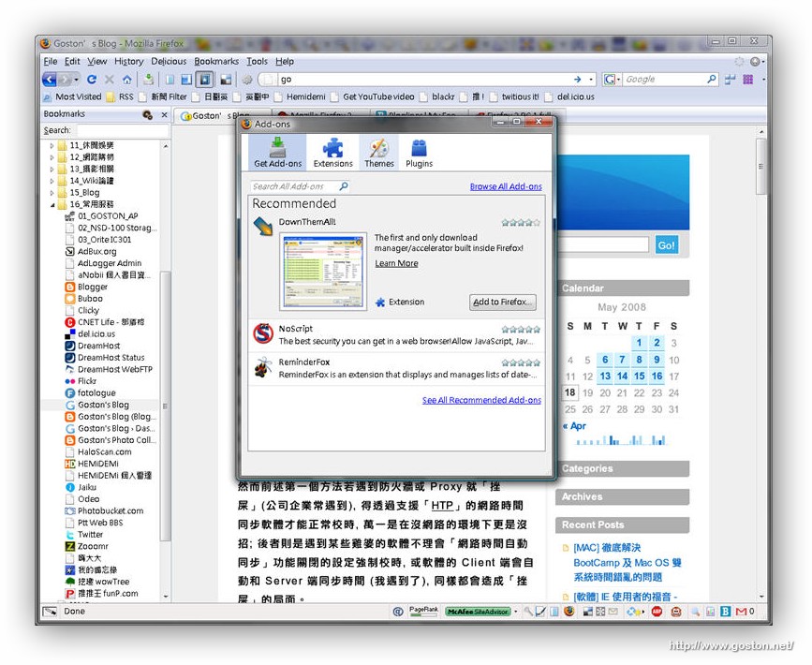
Task: Select ReminderFox add-on entry
Action: (x=397, y=368)
